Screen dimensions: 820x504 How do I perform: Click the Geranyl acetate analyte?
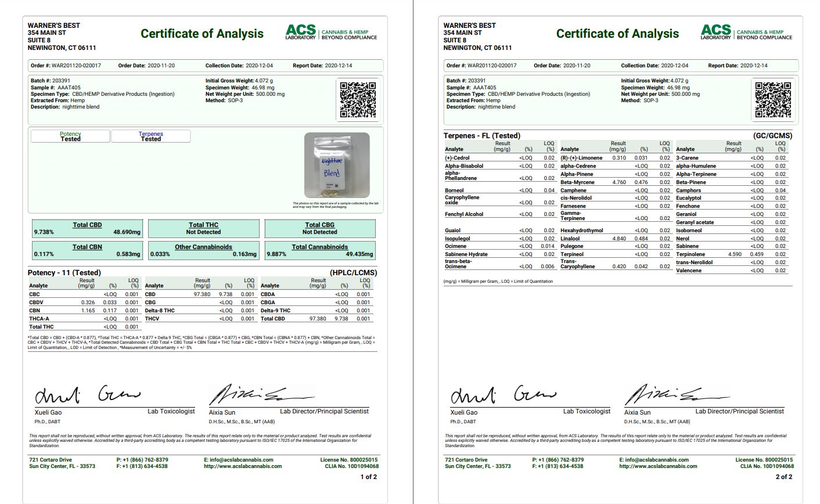pos(695,222)
